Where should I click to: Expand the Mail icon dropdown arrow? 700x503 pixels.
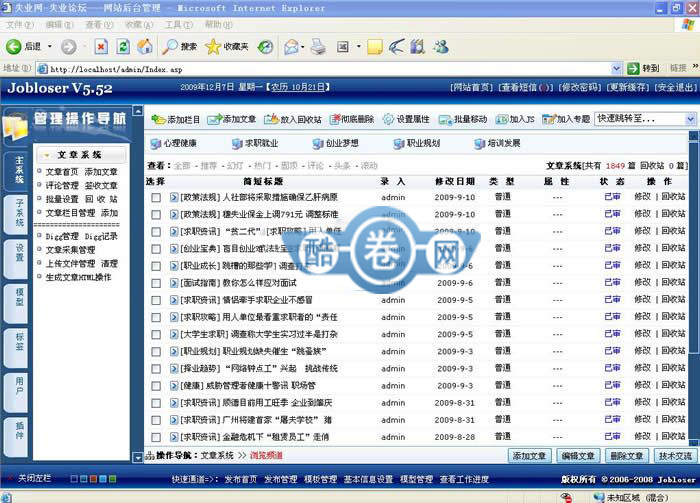pos(303,46)
